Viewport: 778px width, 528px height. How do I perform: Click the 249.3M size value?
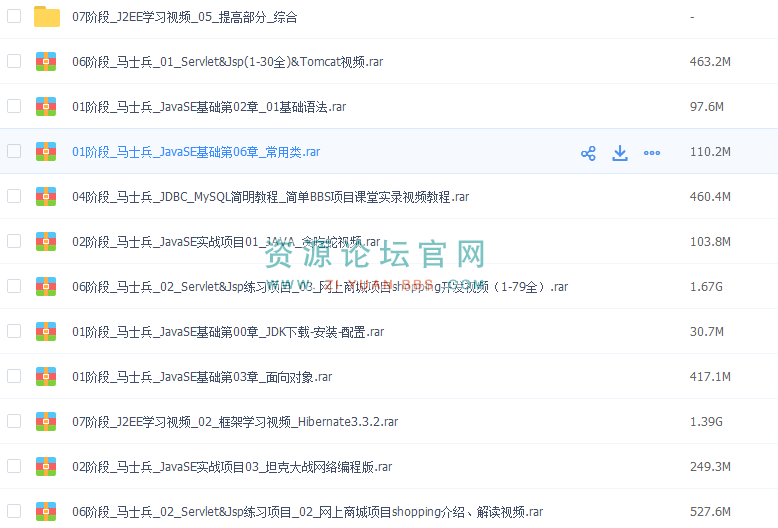pos(710,467)
